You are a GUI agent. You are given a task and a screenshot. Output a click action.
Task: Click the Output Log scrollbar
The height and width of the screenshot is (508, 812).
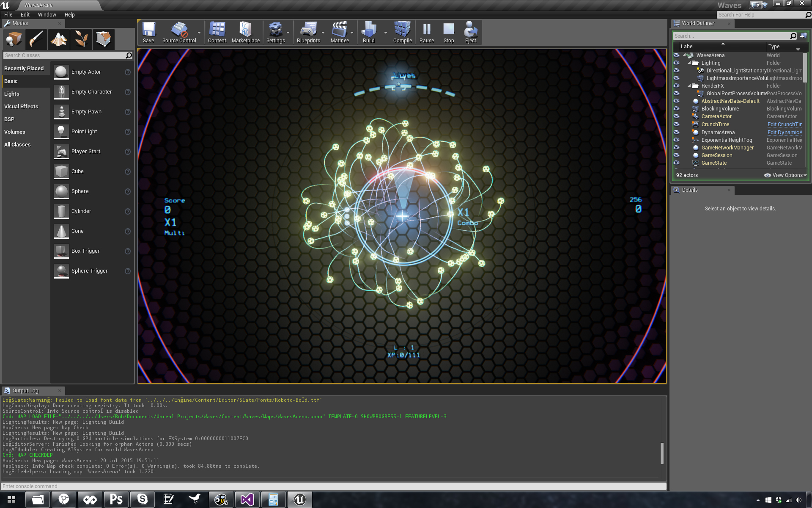click(662, 453)
